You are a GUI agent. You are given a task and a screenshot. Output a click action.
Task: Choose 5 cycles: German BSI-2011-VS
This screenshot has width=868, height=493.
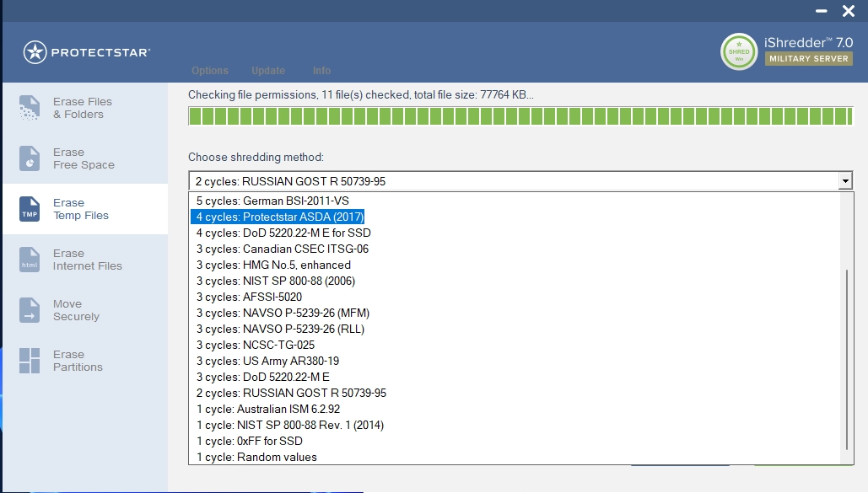coord(273,201)
